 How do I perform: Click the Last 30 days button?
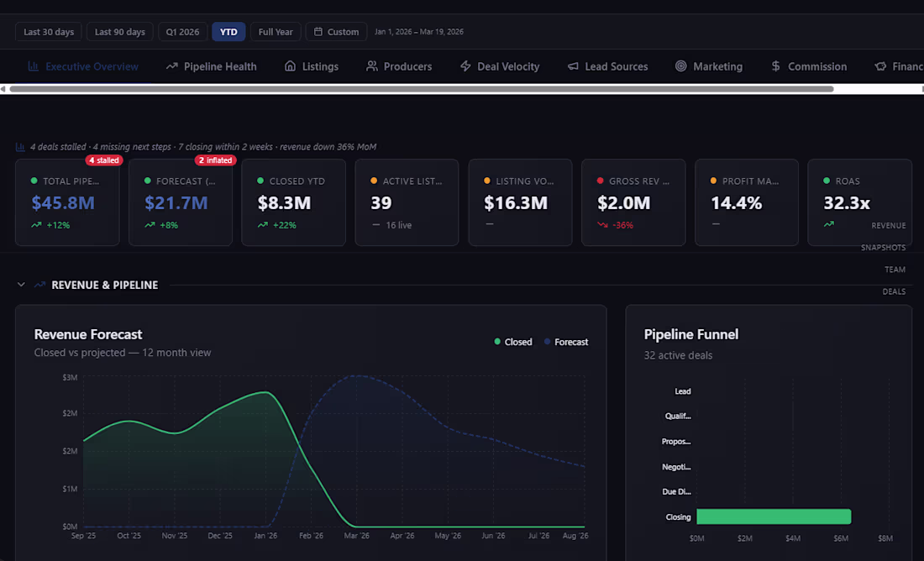(48, 31)
